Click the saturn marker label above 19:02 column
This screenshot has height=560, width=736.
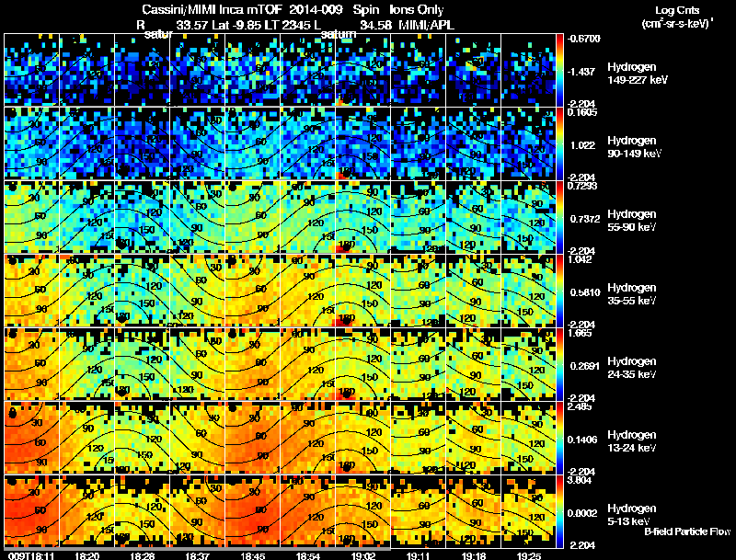(x=339, y=34)
